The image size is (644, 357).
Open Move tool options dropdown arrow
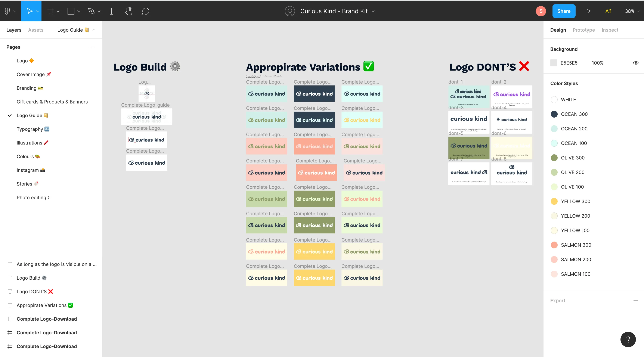[x=37, y=11]
